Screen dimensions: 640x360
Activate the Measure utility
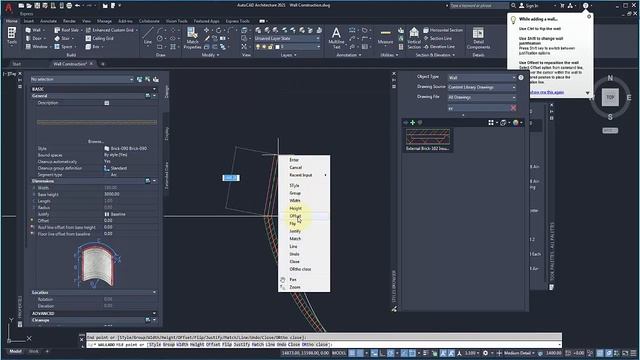pos(385,37)
